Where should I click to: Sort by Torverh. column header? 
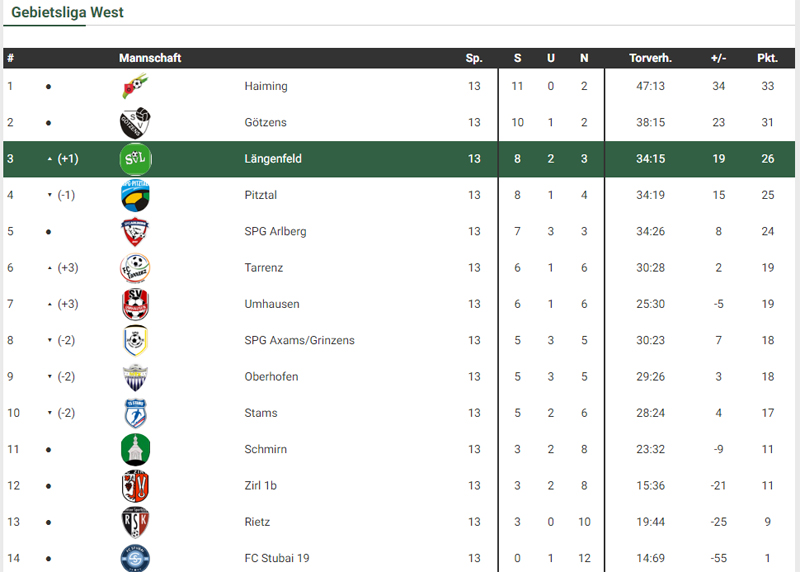650,58
